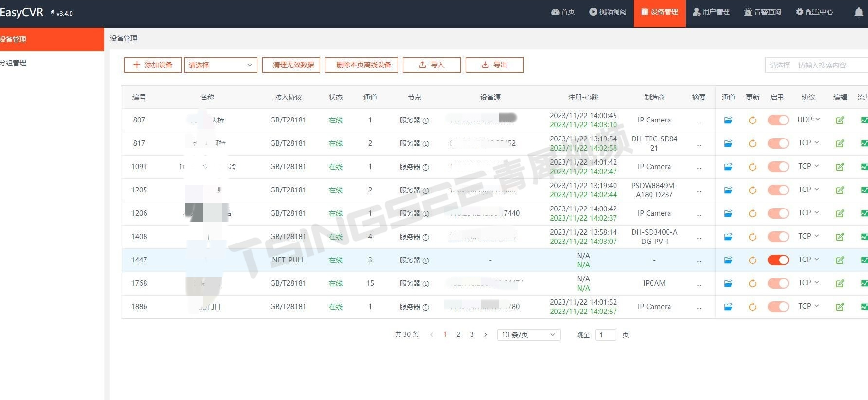Select 分组管理 in the sidebar
The image size is (868, 400).
point(52,63)
